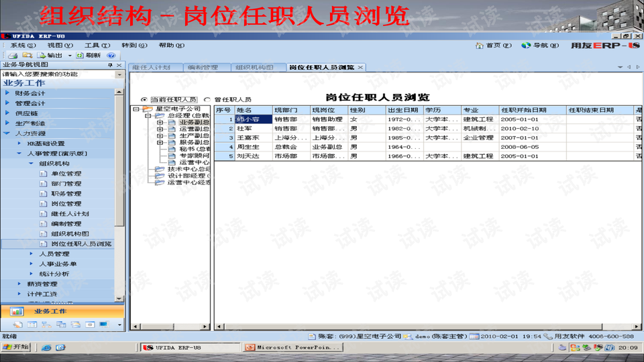Screen dimensions: 644x362
Task: Open the shortcut bar overflow dropdown arrow
Action: coord(119,325)
